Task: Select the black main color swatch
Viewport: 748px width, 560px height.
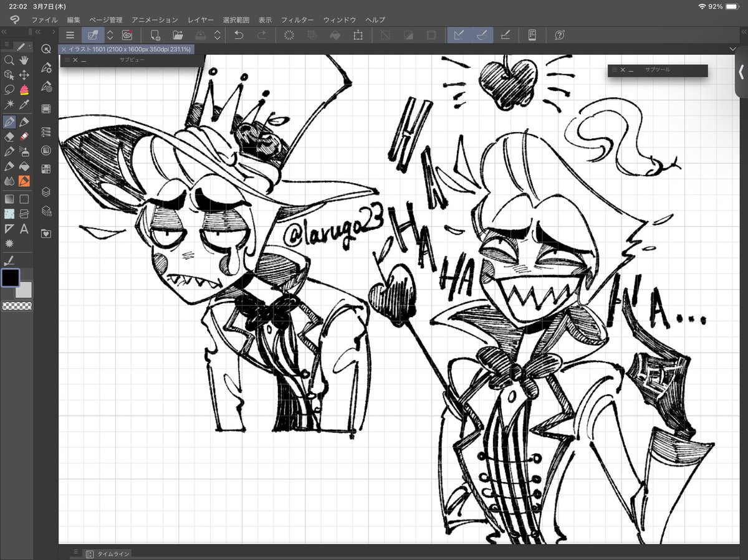Action: [10, 278]
